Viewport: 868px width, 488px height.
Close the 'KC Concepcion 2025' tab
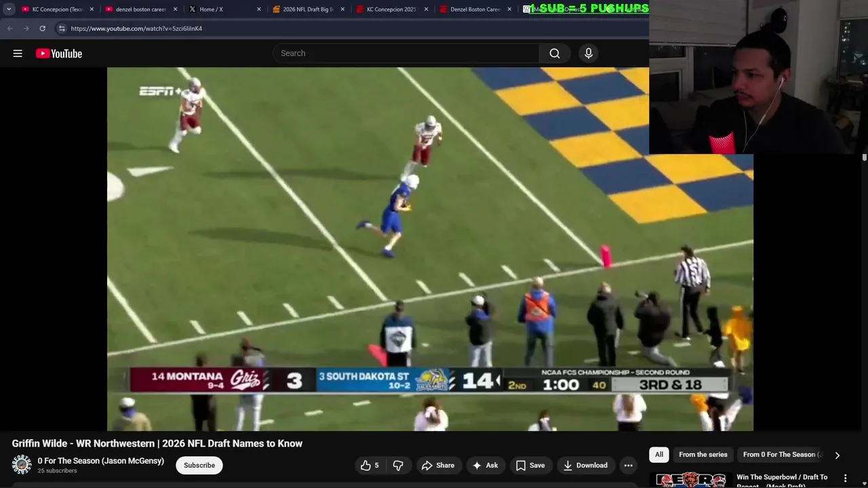426,9
